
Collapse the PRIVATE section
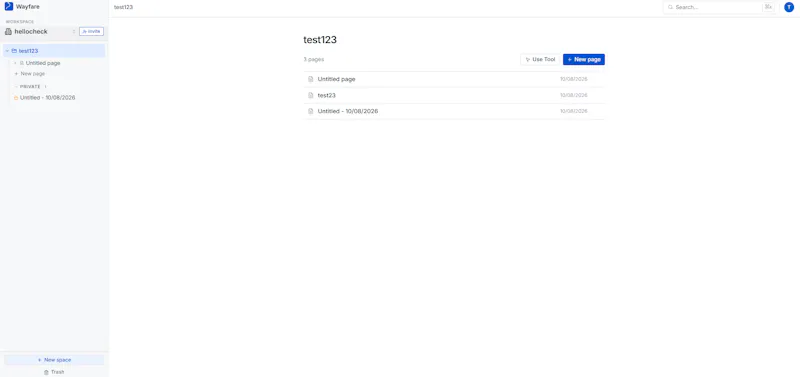point(16,87)
